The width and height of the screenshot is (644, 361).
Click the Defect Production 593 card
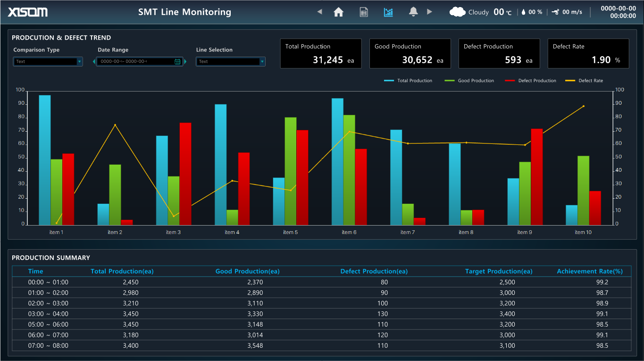pyautogui.click(x=499, y=53)
